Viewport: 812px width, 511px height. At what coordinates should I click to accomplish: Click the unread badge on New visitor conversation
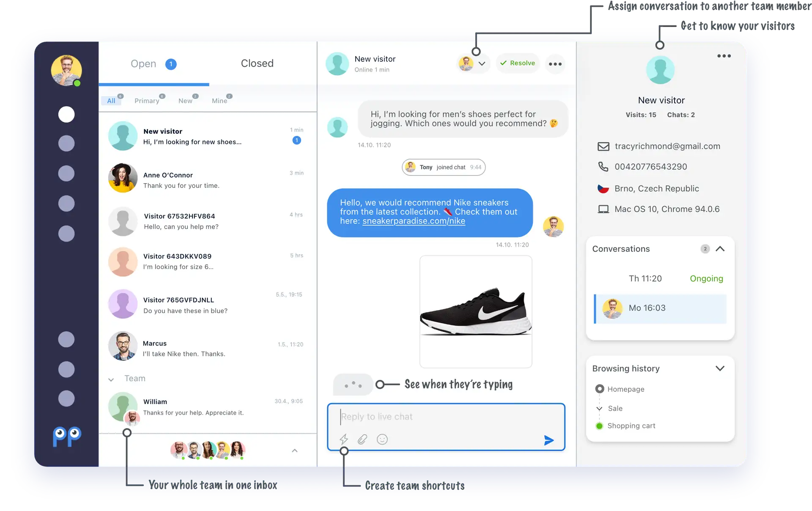tap(297, 140)
